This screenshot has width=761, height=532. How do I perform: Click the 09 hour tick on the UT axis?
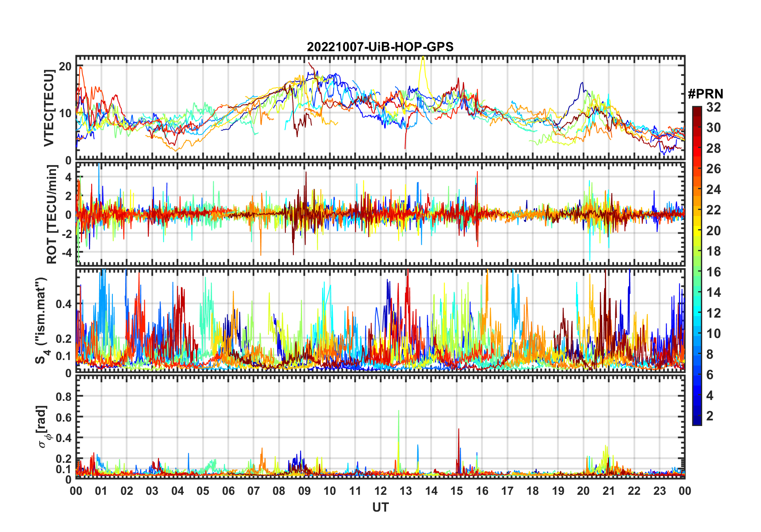[304, 491]
